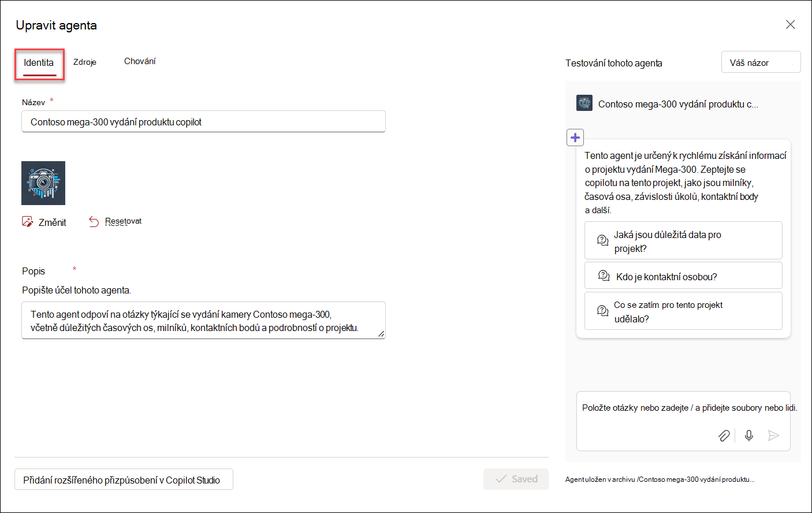Click the Contoso mega-300 vydání produktu c... title
812x513 pixels.
tap(678, 104)
